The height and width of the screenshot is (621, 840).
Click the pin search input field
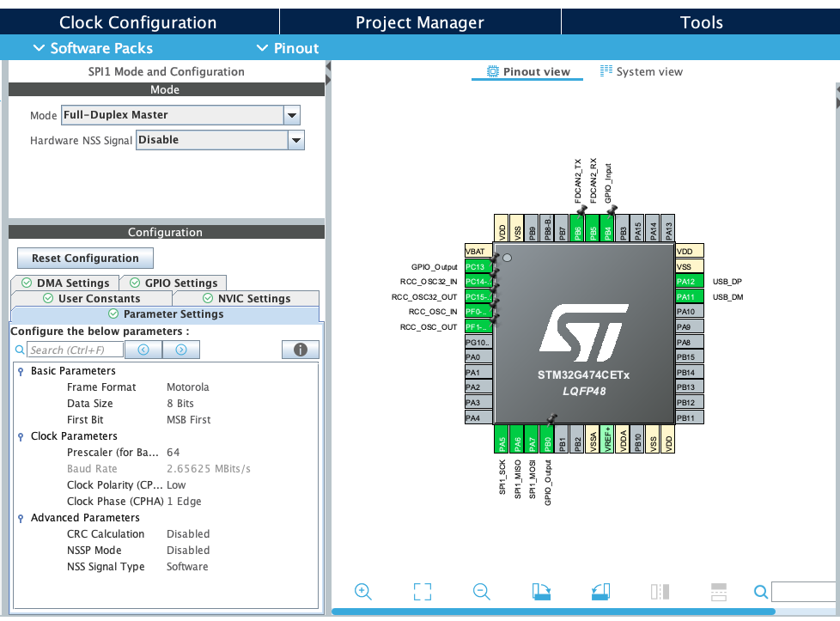point(805,592)
